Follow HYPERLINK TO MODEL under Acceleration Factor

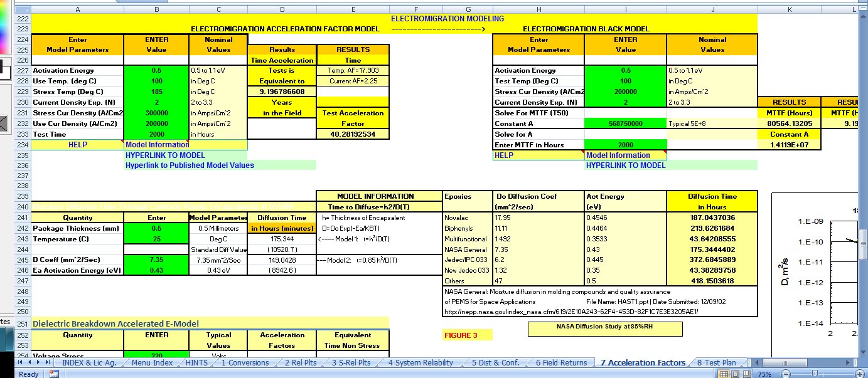tap(165, 155)
